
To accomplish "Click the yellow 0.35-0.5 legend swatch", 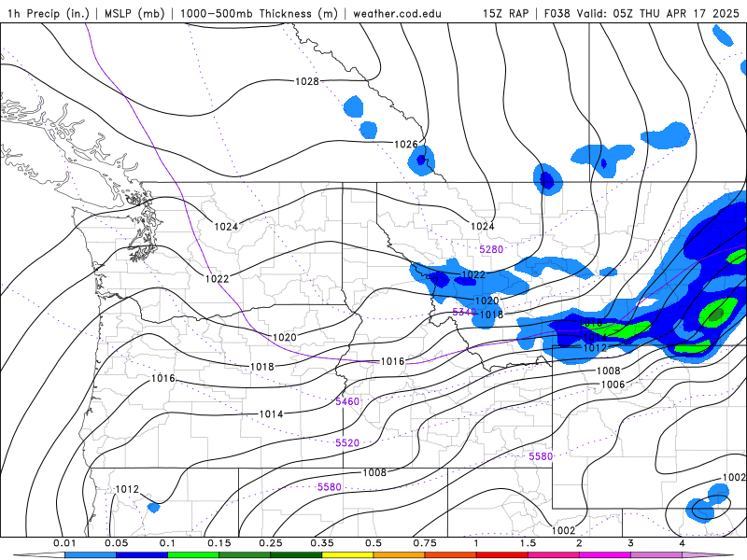I will [347, 555].
